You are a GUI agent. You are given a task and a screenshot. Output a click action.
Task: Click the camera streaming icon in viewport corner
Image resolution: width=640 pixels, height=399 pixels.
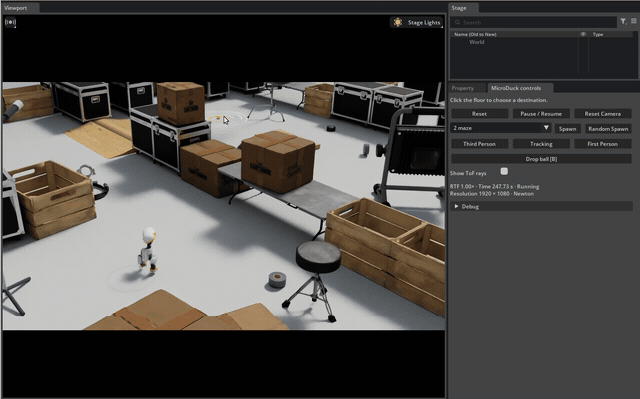(x=10, y=22)
